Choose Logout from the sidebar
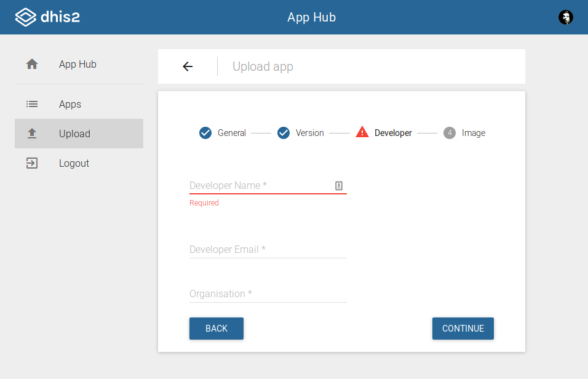The image size is (588, 379). click(x=79, y=163)
